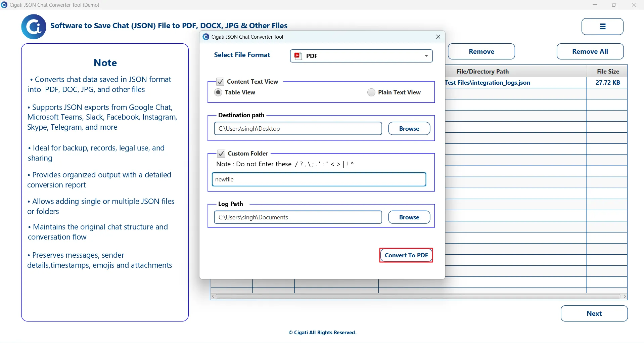Toggle the Content Text View checkbox
The width and height of the screenshot is (644, 343).
tap(220, 82)
